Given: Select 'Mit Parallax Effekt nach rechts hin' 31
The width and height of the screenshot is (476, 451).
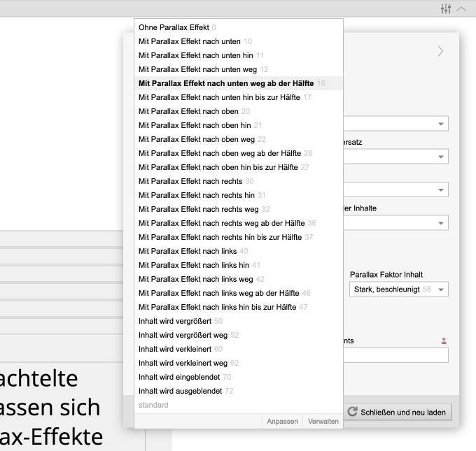Looking at the screenshot, I should pyautogui.click(x=239, y=195).
